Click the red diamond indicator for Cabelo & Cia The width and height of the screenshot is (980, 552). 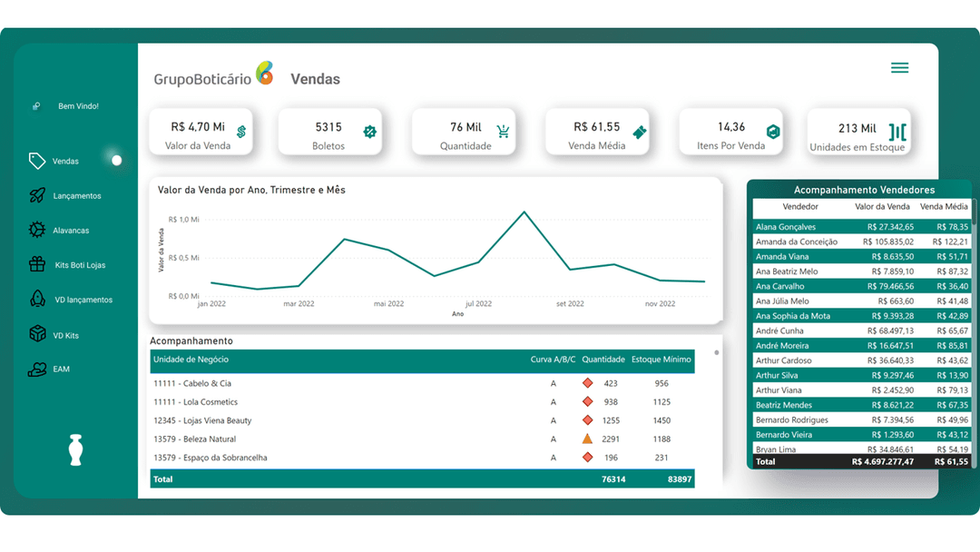pyautogui.click(x=587, y=383)
